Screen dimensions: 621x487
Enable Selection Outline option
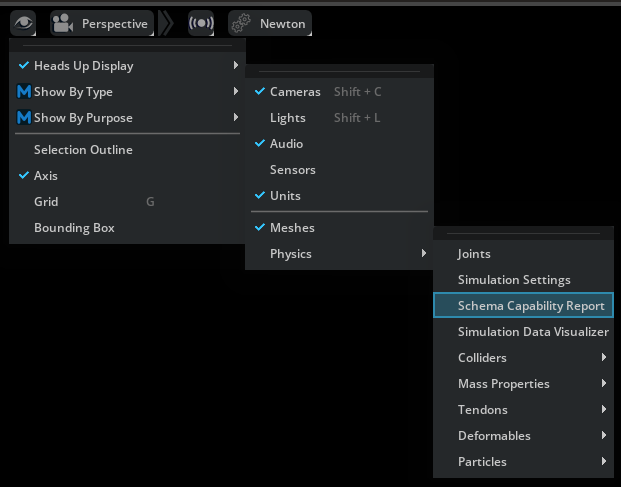[x=127, y=150]
